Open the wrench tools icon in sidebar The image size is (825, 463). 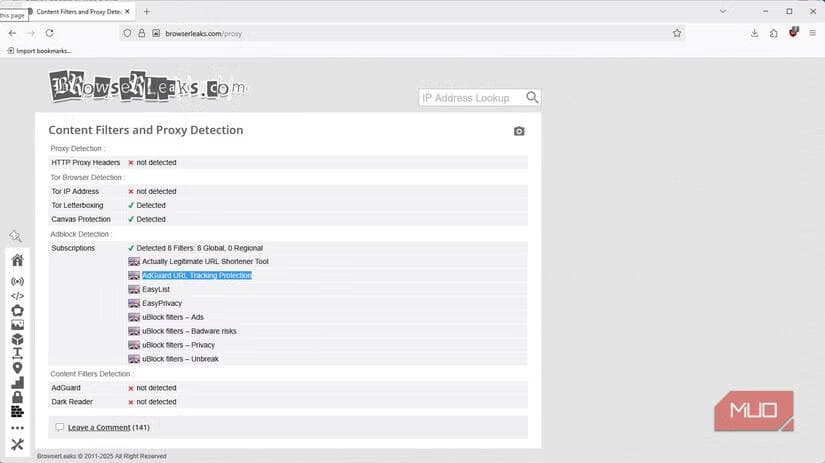17,444
